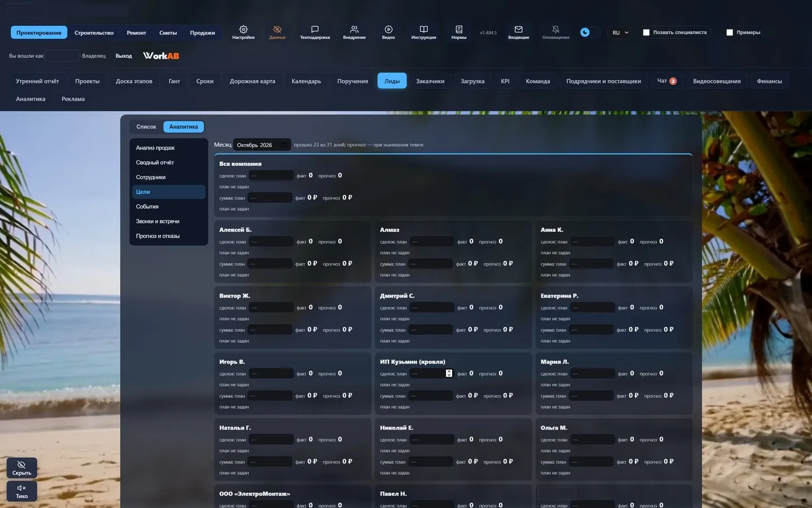Open the Реклама tab

click(73, 99)
